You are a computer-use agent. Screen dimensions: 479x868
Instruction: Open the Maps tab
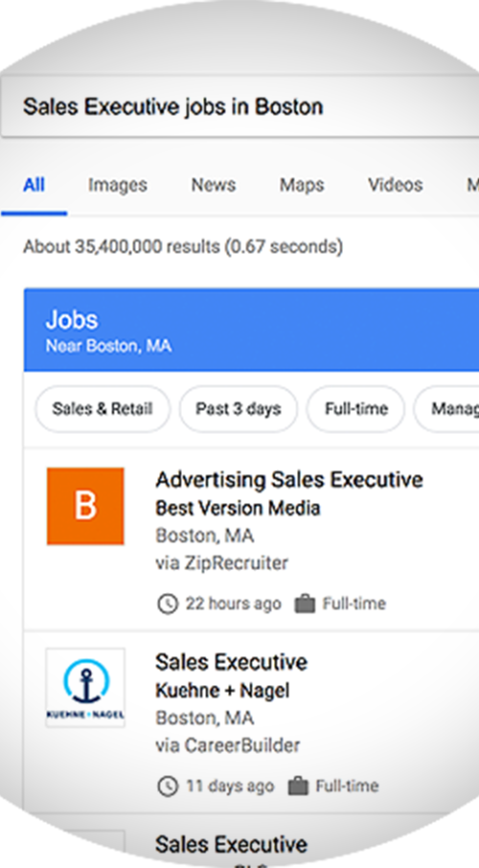point(302,185)
